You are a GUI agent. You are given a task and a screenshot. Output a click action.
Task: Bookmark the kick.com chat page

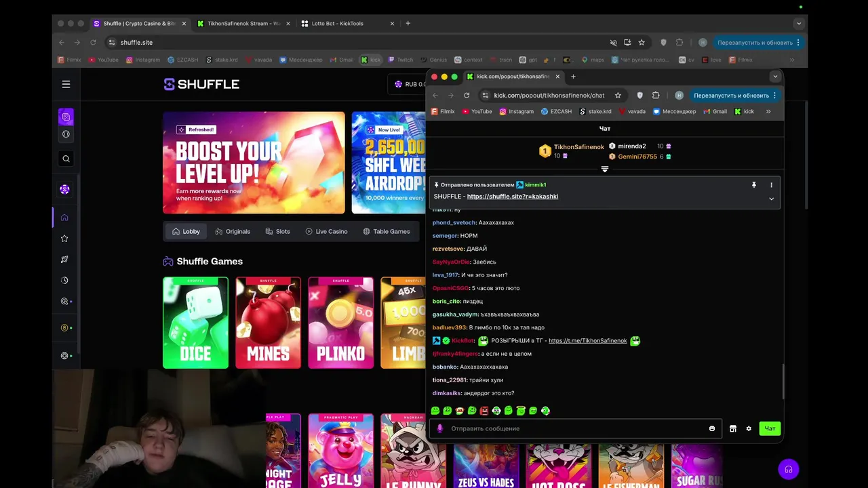click(618, 96)
